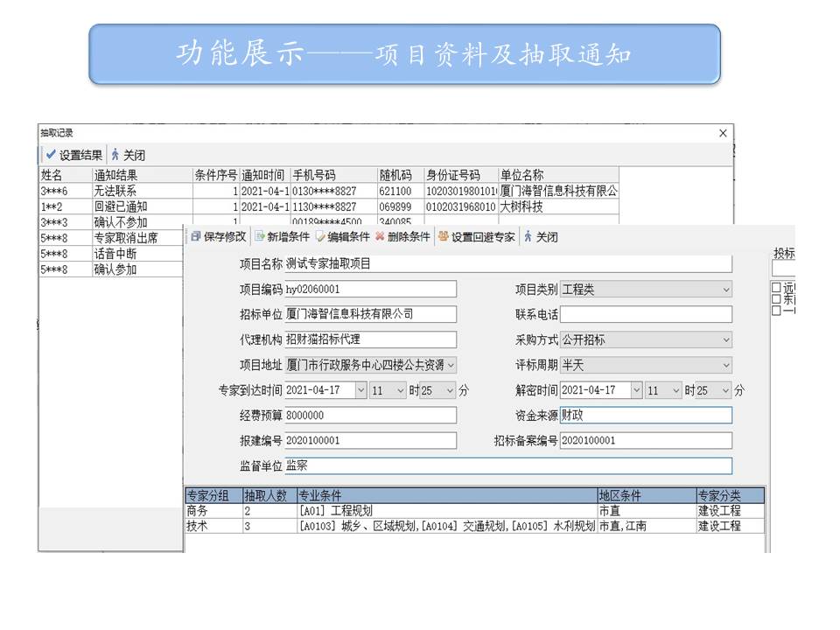Click the empty 联系电话 input field
The width and height of the screenshot is (840, 630).
click(x=646, y=314)
